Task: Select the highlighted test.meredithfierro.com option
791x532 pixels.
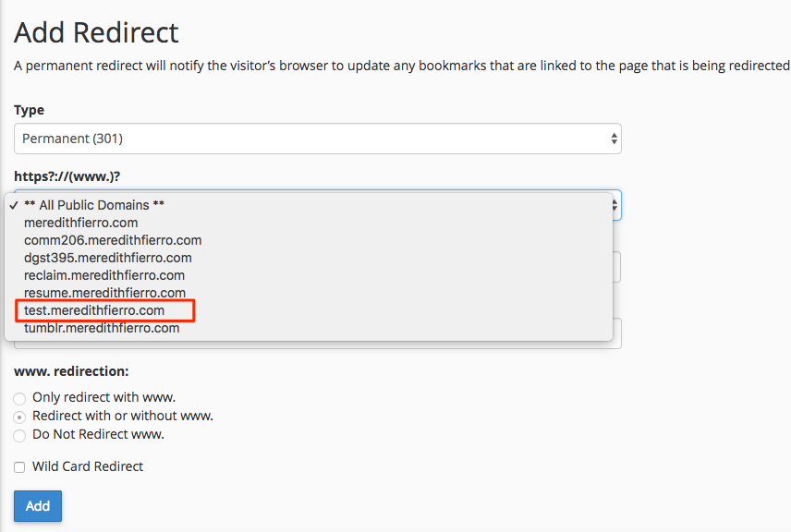Action: pyautogui.click(x=94, y=310)
